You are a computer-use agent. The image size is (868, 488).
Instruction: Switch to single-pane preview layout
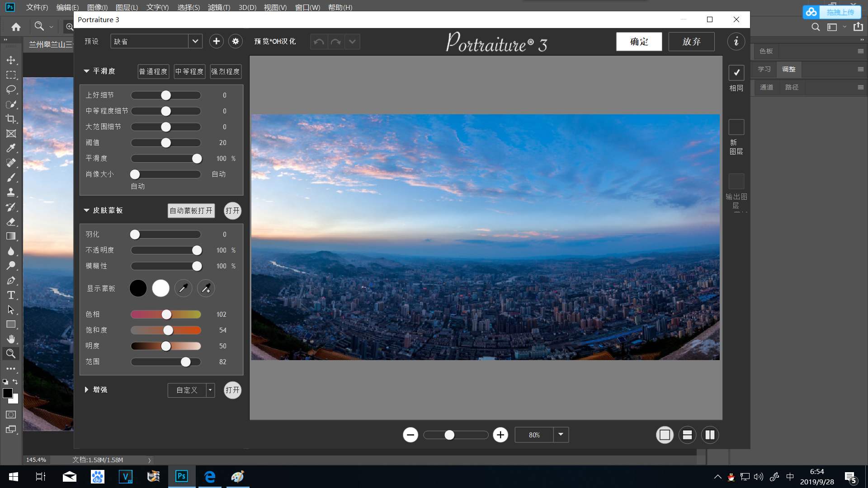point(665,435)
